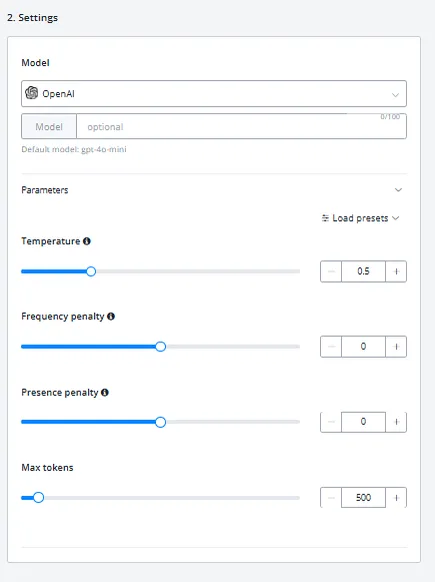435x582 pixels.
Task: Increase Frequency penalty with plus button
Action: point(396,347)
